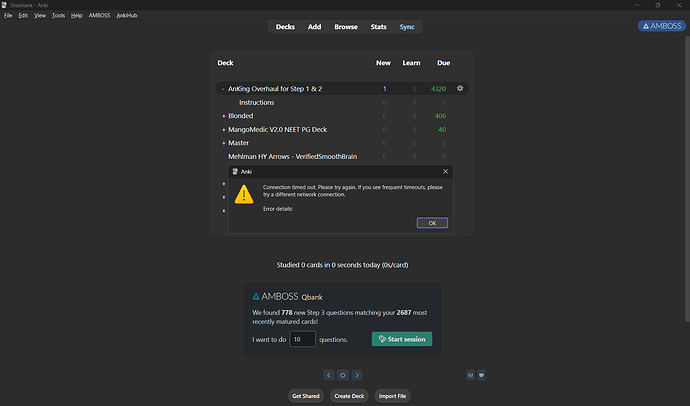Screen dimensions: 690x406
Task: Expand the Master deck
Action: pyautogui.click(x=224, y=143)
